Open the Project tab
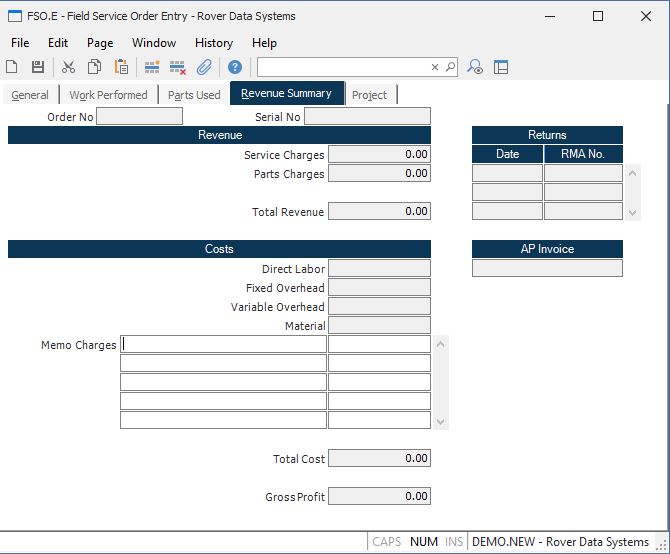670x554 pixels. pos(369,95)
